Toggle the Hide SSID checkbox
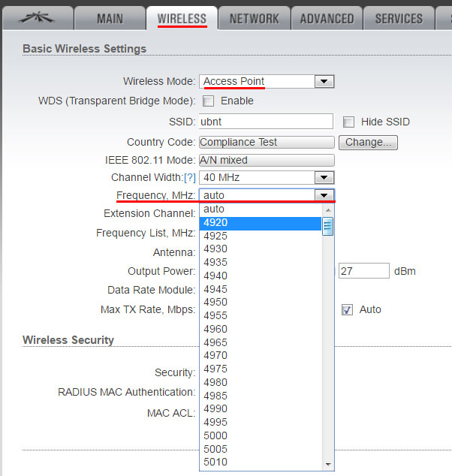 click(348, 122)
